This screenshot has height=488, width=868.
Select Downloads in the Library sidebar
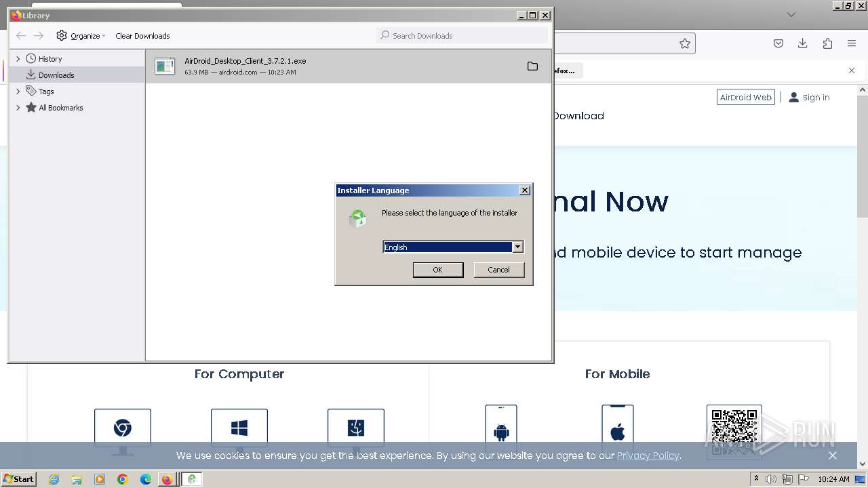coord(56,75)
